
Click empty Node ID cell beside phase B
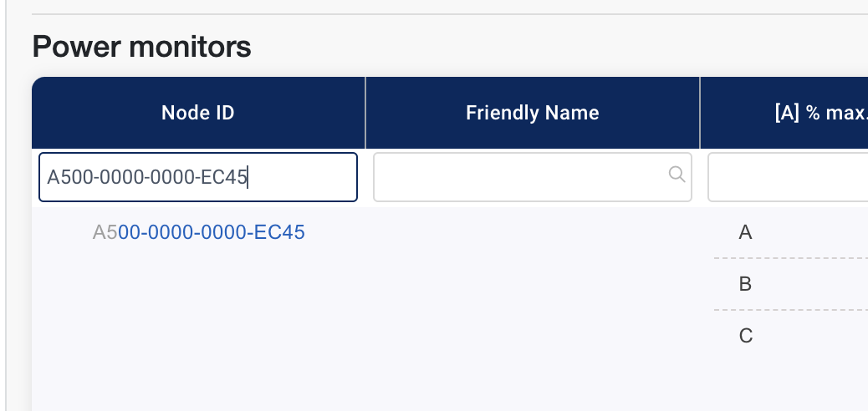[198, 284]
